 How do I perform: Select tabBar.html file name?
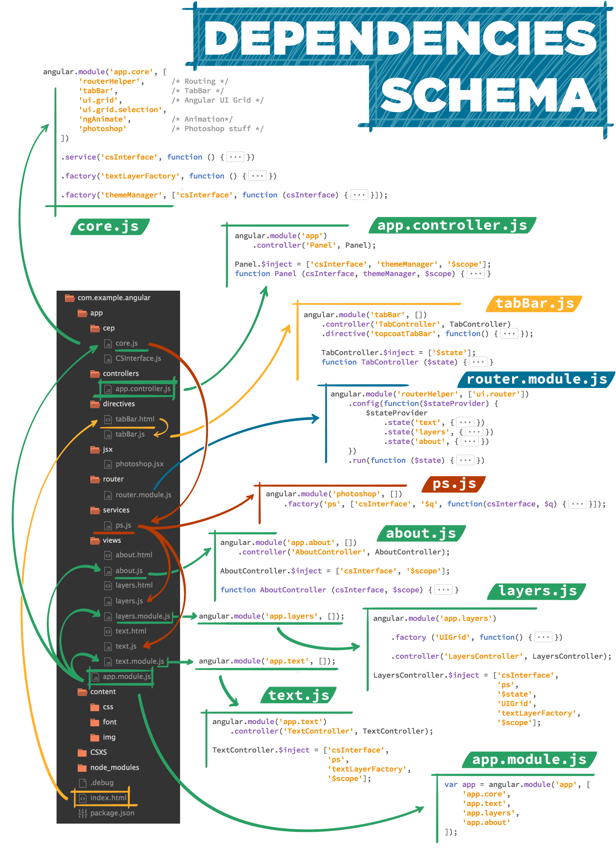[135, 419]
